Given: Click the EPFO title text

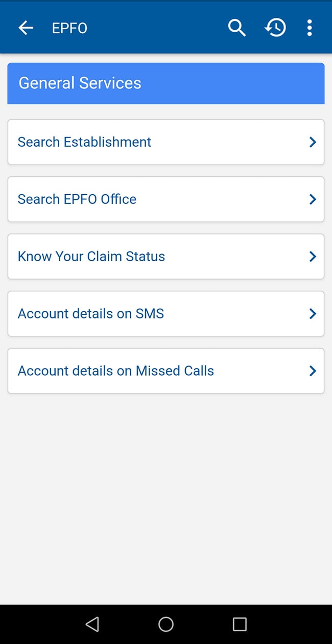Looking at the screenshot, I should tap(69, 29).
